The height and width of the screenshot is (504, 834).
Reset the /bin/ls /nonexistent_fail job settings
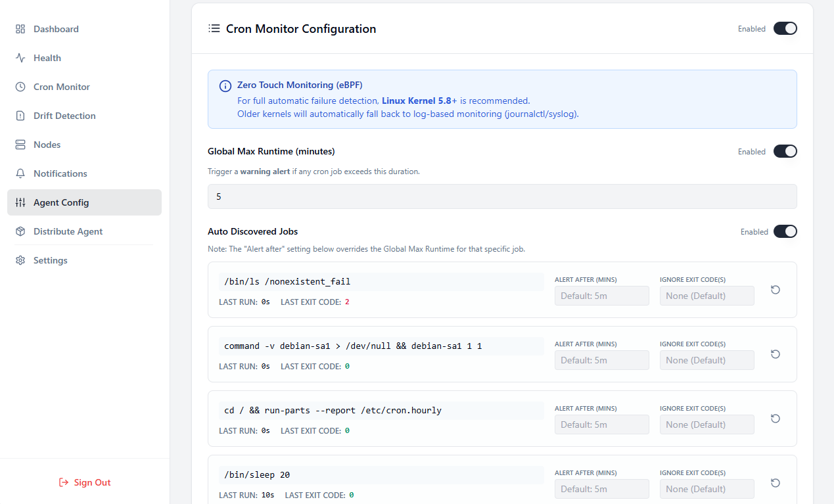(776, 290)
